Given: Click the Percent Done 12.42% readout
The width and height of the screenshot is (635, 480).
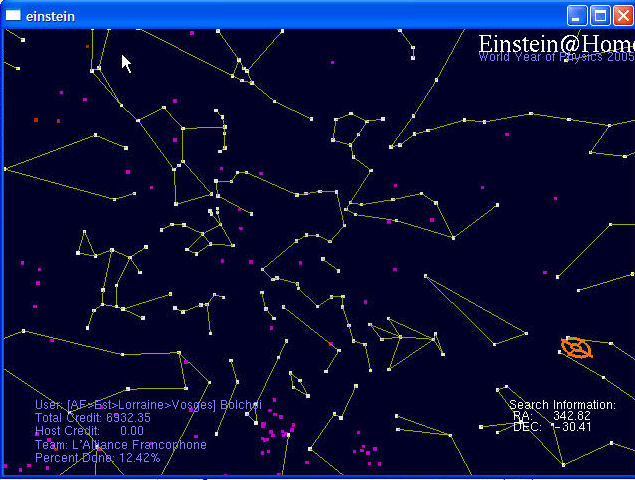Looking at the screenshot, I should click(98, 458).
